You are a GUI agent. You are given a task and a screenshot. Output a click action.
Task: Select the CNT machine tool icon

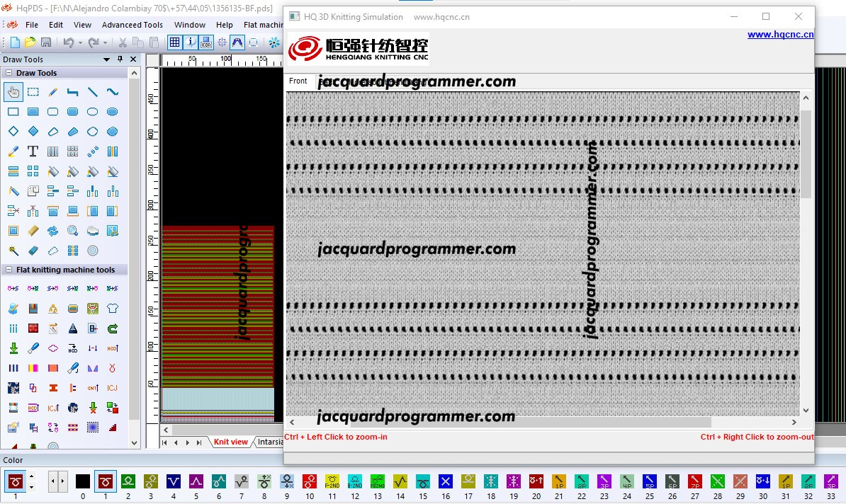(93, 388)
